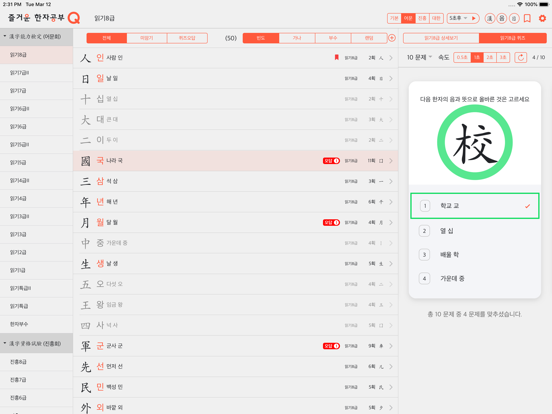The image size is (552, 414).
Task: Collapse the (진흥회) sidebar section
Action: point(36,343)
